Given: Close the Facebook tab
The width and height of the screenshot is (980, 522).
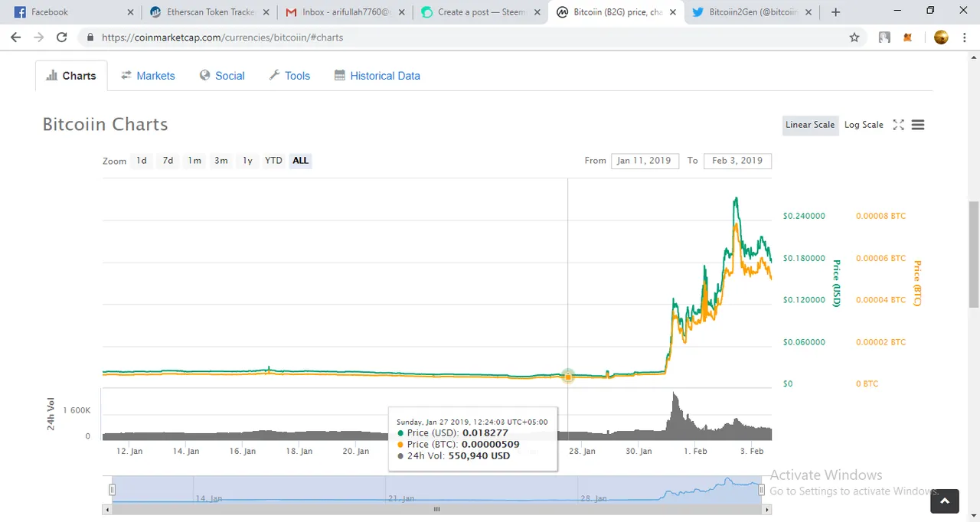Looking at the screenshot, I should tap(129, 12).
